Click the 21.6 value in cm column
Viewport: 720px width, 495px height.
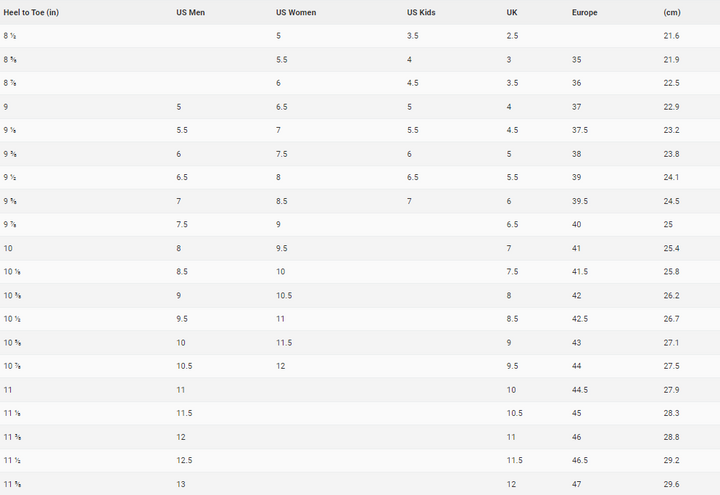671,36
